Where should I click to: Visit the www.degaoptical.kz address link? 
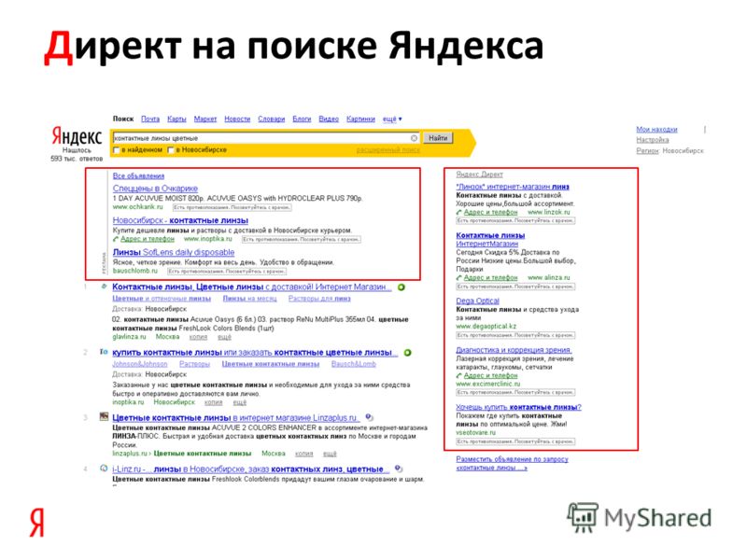point(486,327)
